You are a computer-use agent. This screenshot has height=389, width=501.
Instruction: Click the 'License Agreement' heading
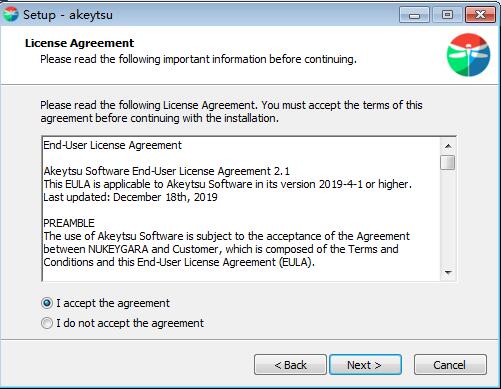coord(79,43)
